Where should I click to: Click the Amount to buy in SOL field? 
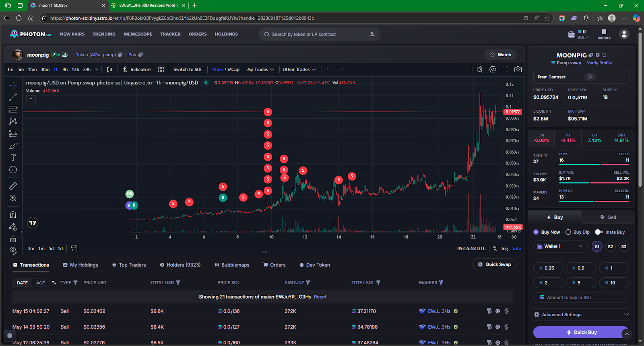click(x=581, y=298)
